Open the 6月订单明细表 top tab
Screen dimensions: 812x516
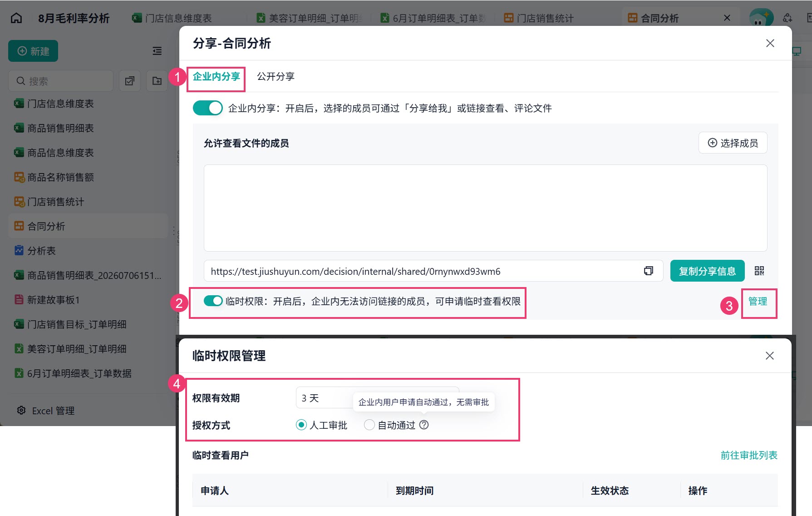click(433, 18)
